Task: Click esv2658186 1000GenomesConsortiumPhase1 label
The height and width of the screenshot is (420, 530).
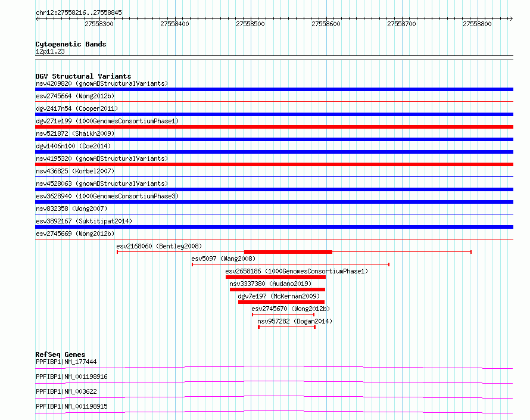Action: pyautogui.click(x=297, y=271)
